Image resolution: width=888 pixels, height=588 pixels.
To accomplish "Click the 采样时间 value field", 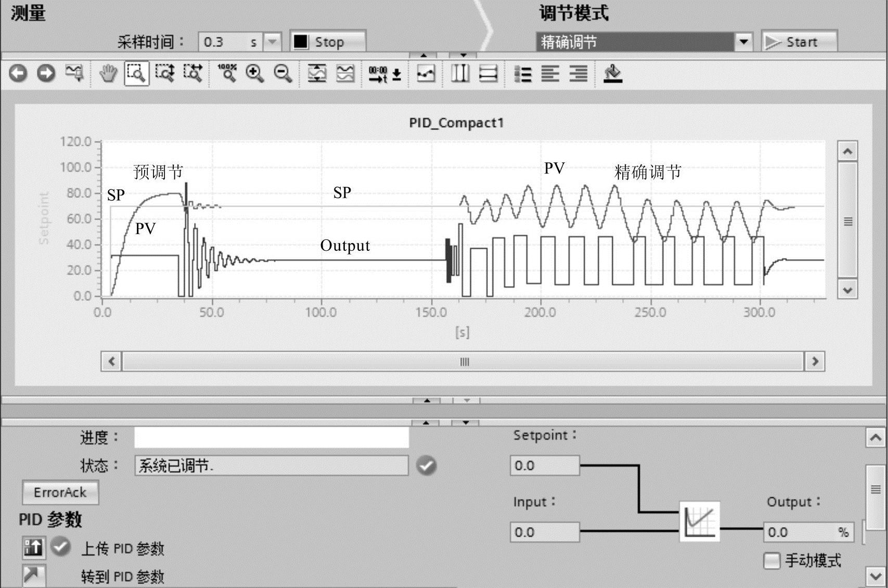I will pos(230,42).
